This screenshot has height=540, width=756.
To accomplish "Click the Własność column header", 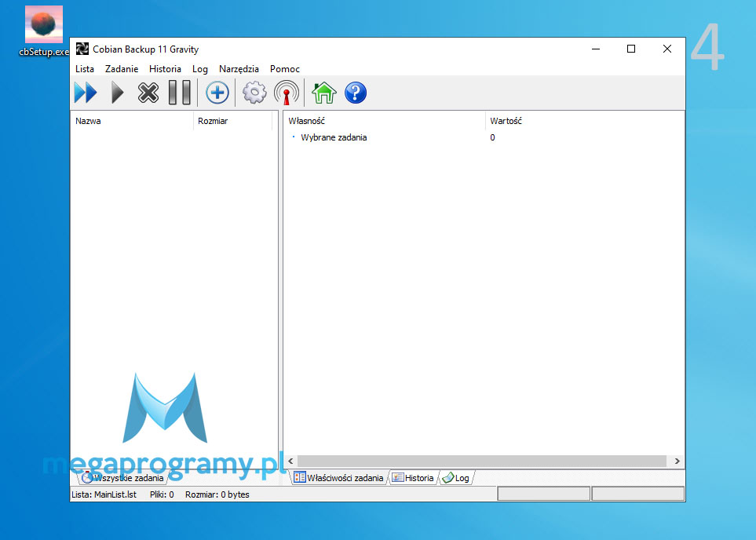I will click(384, 121).
